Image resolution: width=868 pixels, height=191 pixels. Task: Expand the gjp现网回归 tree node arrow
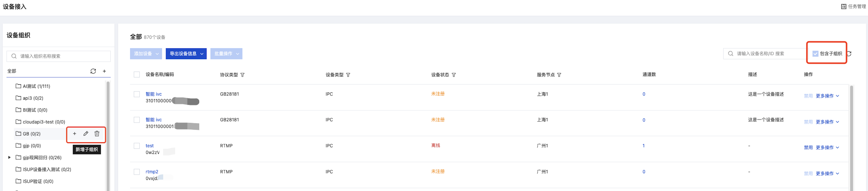click(x=10, y=157)
